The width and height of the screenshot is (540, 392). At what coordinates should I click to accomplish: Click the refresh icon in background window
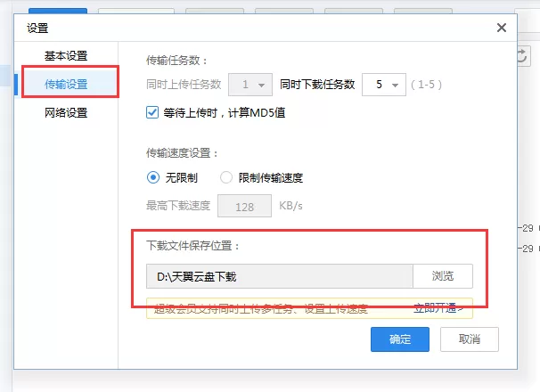point(522,56)
